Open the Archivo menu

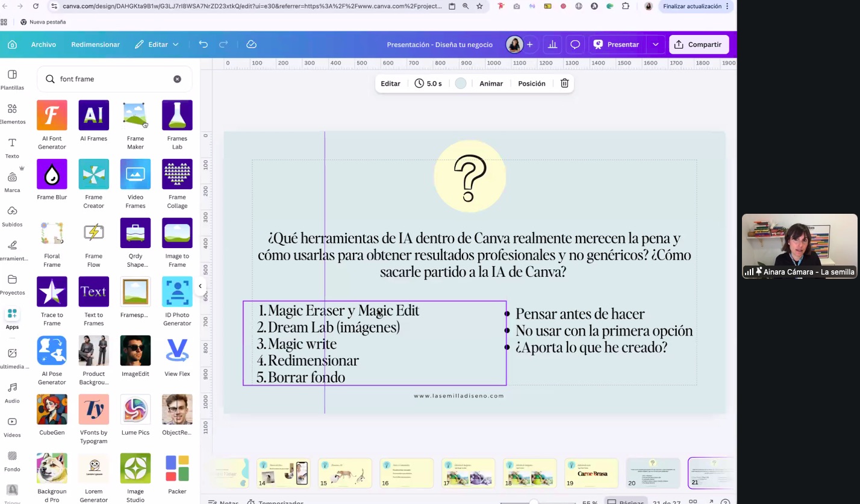[43, 45]
